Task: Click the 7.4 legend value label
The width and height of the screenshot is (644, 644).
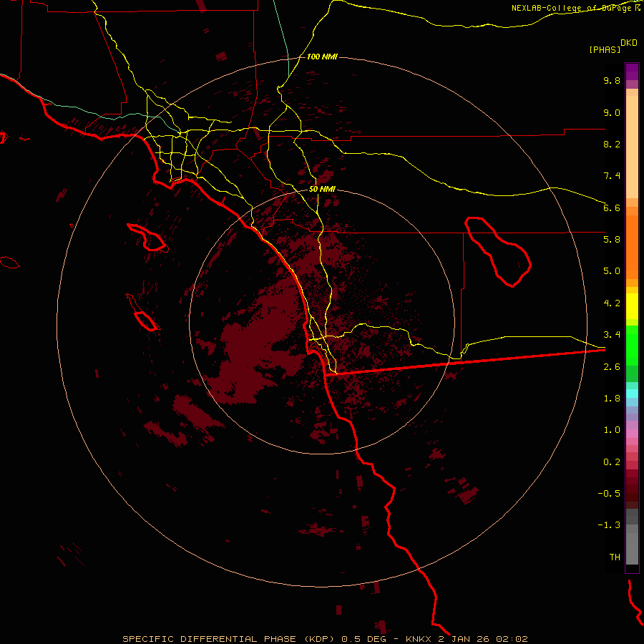Action: pyautogui.click(x=612, y=176)
